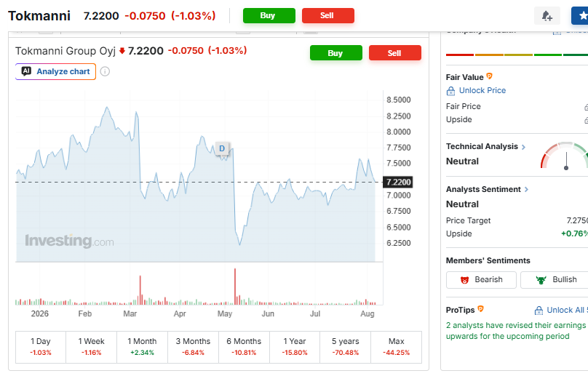Click the dividend D marker on chart
This screenshot has height=376, width=588.
[x=222, y=148]
